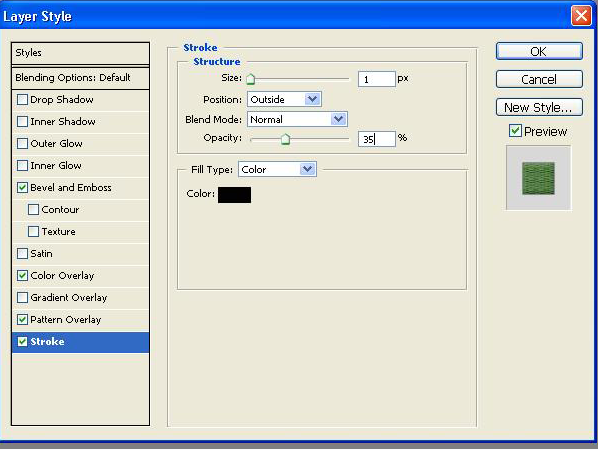Click the Size slider handle
This screenshot has height=449, width=598.
tap(251, 79)
